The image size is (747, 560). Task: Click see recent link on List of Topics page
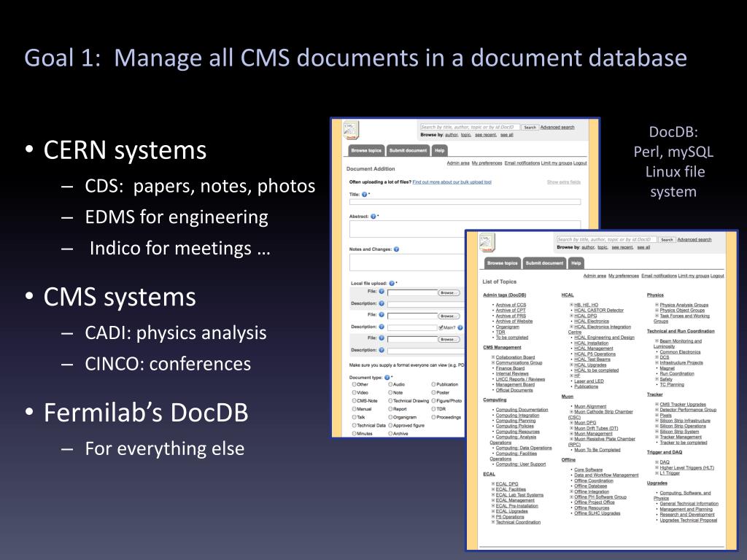tap(623, 247)
